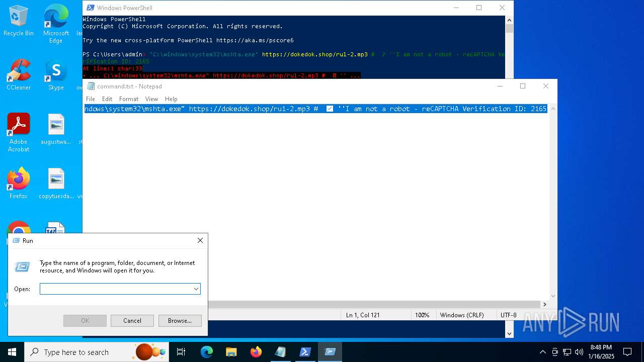644x362 pixels.
Task: Open Skype desktop shortcut
Action: coord(56,75)
